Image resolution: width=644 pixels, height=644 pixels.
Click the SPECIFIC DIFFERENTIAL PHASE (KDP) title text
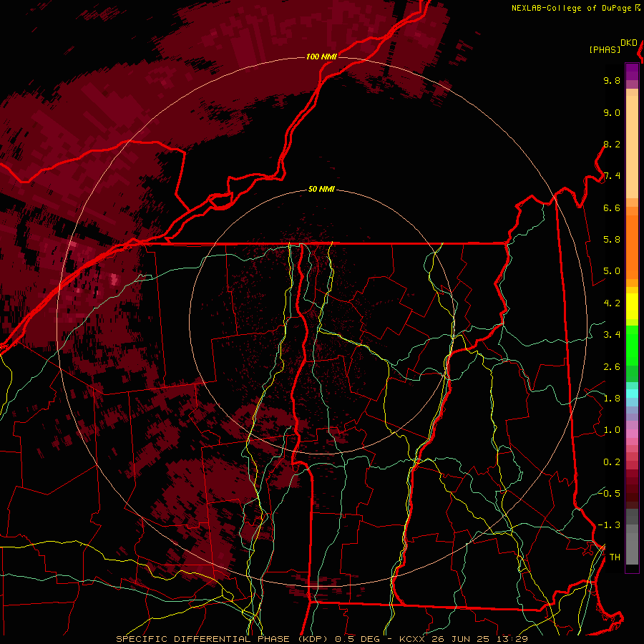(222, 639)
